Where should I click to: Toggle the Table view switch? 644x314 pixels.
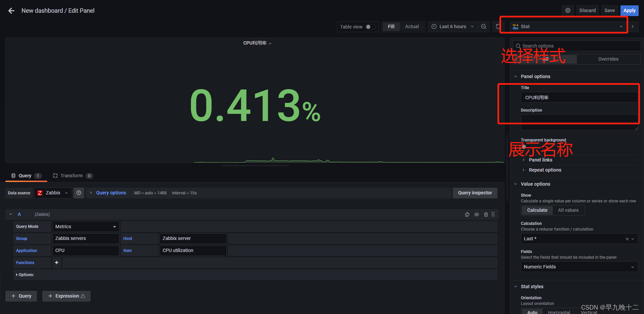click(x=370, y=26)
